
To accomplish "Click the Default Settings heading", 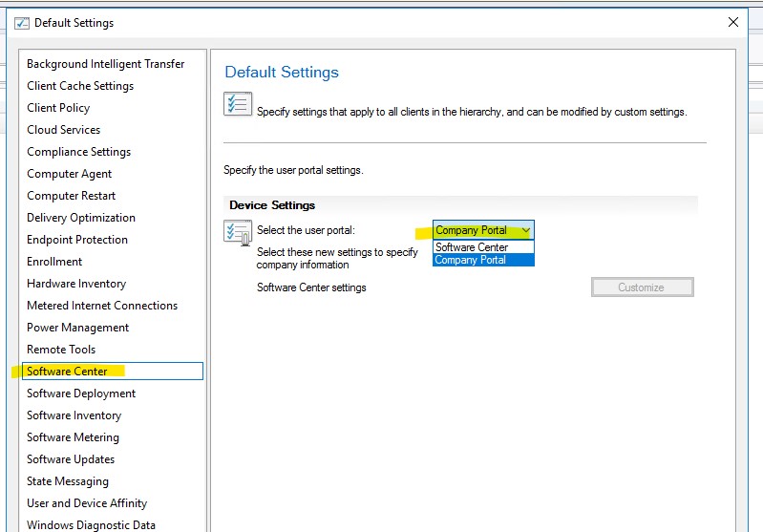I will (x=282, y=72).
